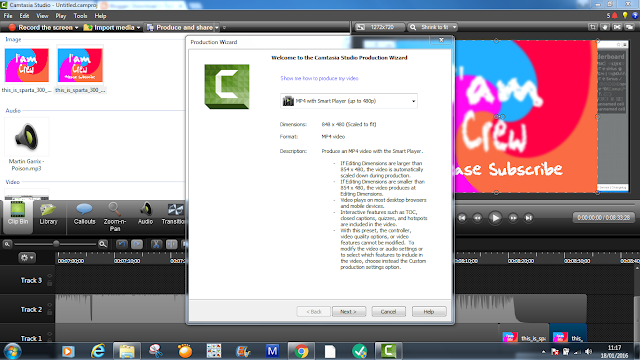Click Cancel button in Production Wizard
The width and height of the screenshot is (640, 360).
click(x=388, y=311)
